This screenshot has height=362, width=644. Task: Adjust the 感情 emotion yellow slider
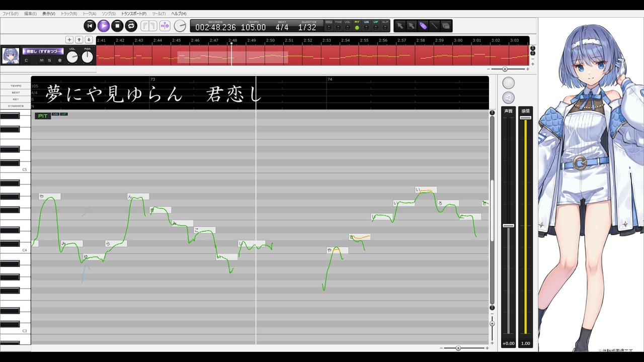click(x=525, y=117)
